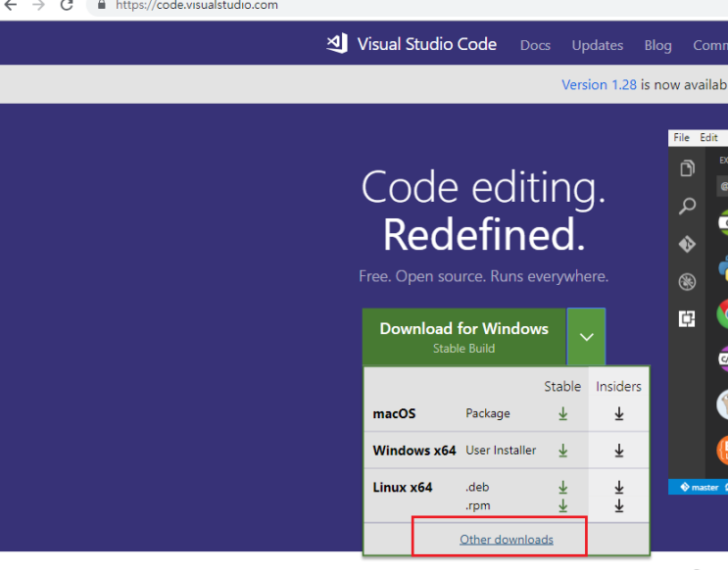Download Windows x64 User Installer stable
The height and width of the screenshot is (570, 728).
coord(562,451)
